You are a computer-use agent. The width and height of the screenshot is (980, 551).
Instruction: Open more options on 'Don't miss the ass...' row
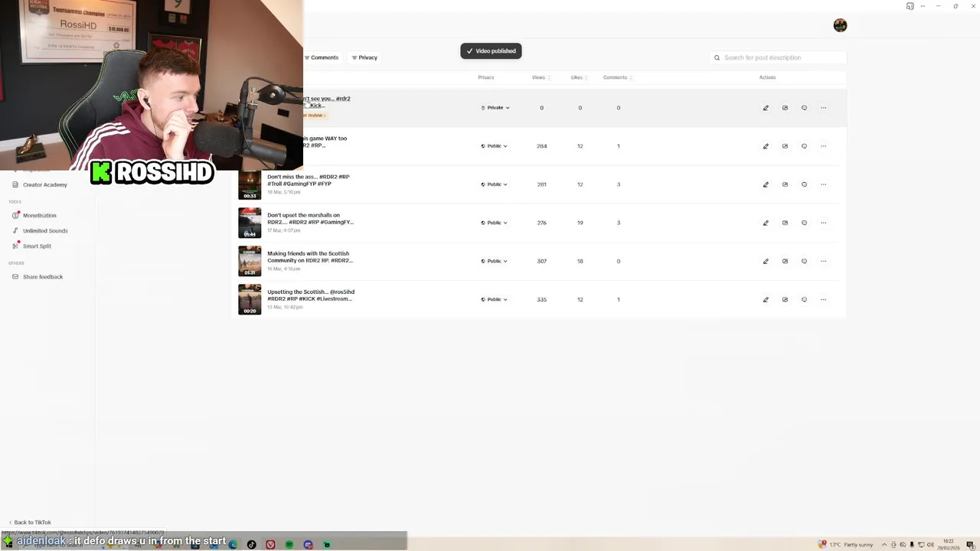824,184
